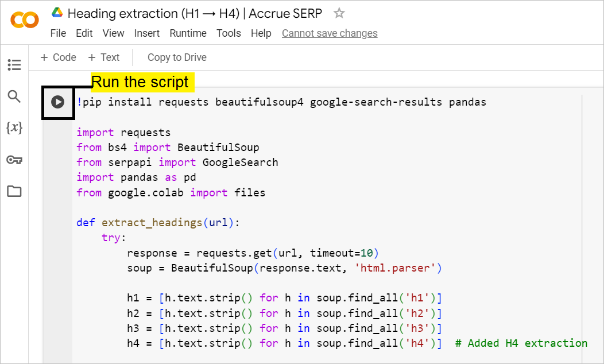Open the Runtime menu
The image size is (604, 364).
pos(188,33)
